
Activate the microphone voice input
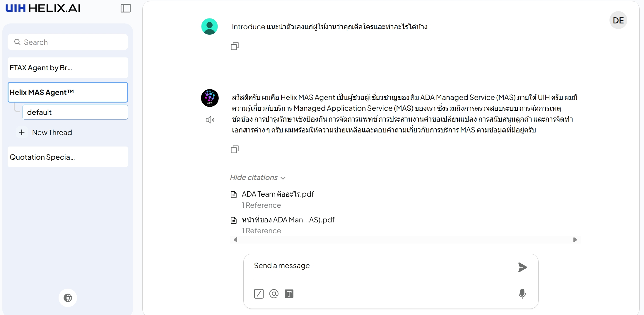[522, 294]
